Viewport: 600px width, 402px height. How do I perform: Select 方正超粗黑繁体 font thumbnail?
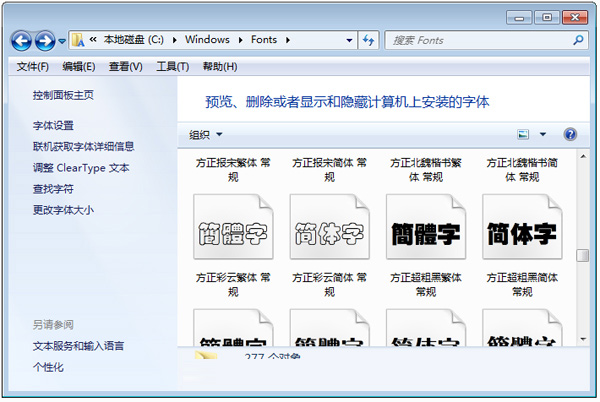coord(426,227)
